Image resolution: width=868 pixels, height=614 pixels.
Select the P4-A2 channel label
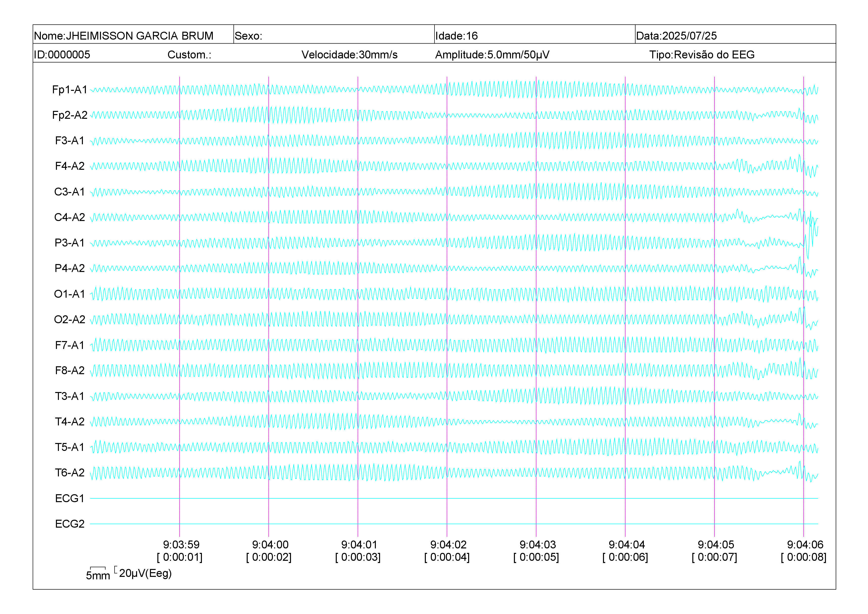[70, 268]
